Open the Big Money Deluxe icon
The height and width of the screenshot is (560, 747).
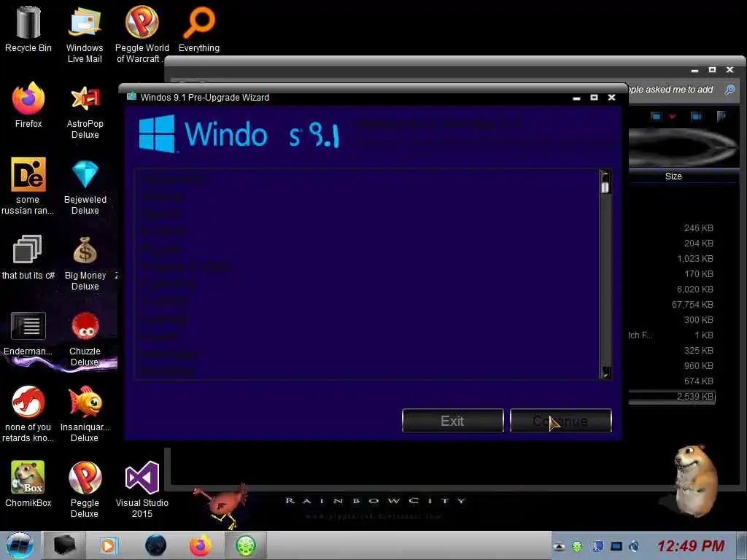click(x=85, y=262)
